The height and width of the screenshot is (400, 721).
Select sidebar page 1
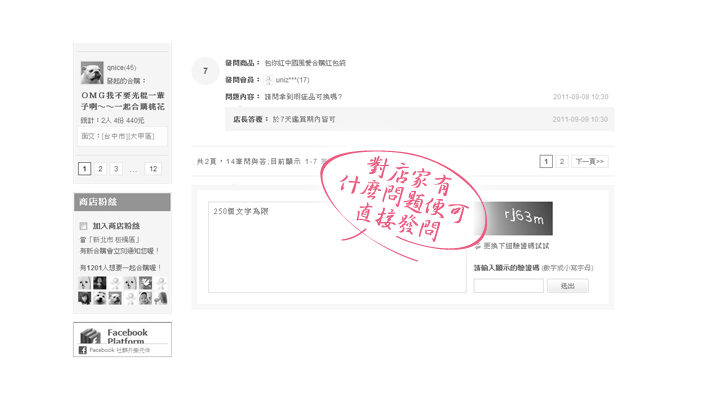coord(84,169)
